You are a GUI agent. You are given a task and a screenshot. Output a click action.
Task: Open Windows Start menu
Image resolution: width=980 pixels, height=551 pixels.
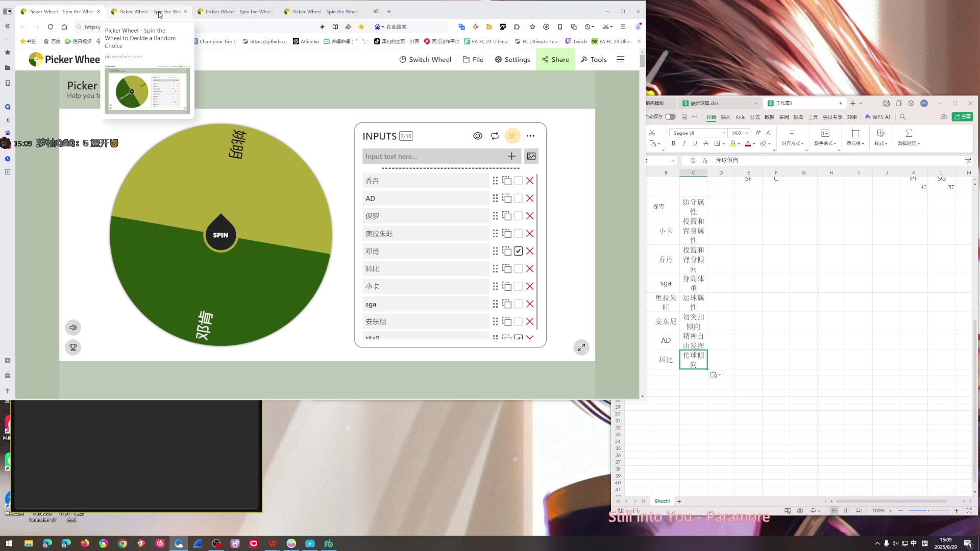pos(9,543)
